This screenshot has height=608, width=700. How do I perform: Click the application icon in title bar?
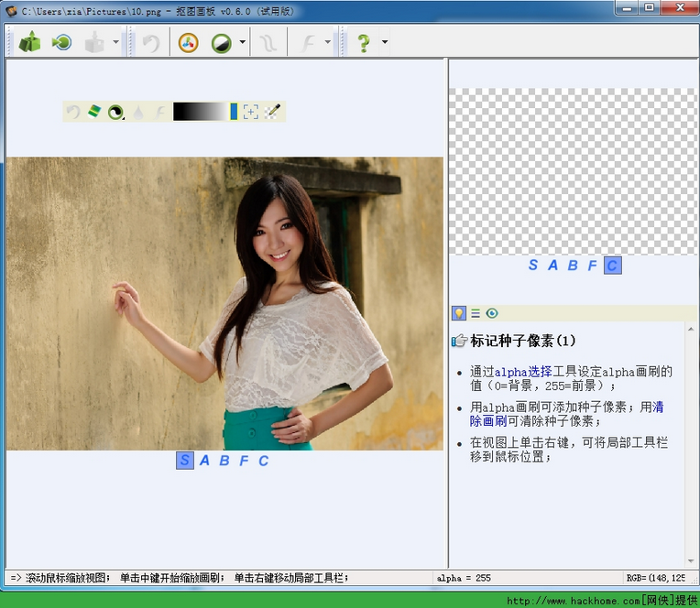11,11
